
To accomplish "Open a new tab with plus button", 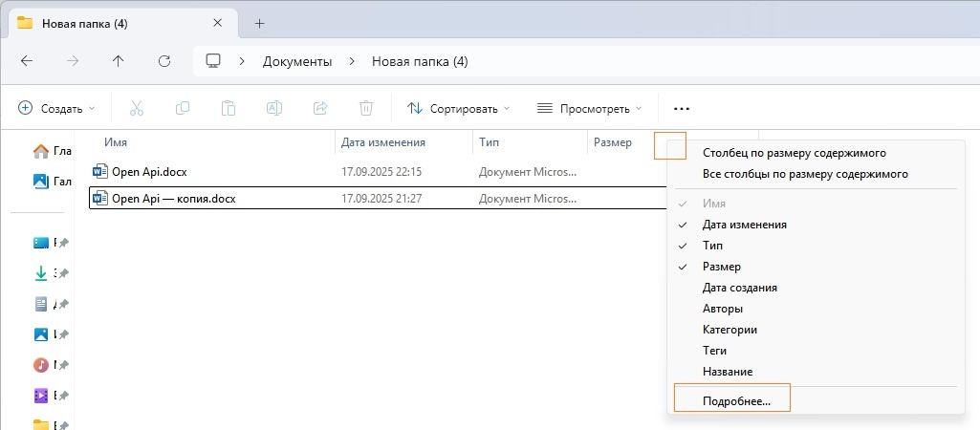I will 259,23.
